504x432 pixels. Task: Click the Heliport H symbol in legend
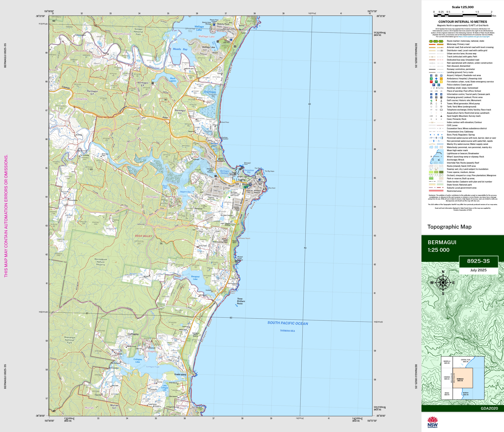(436, 76)
